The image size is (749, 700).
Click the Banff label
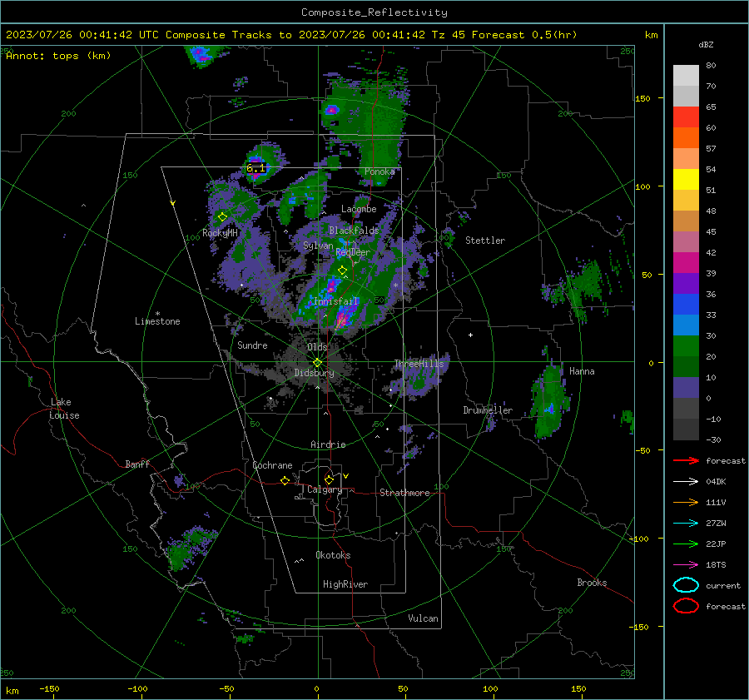[137, 464]
